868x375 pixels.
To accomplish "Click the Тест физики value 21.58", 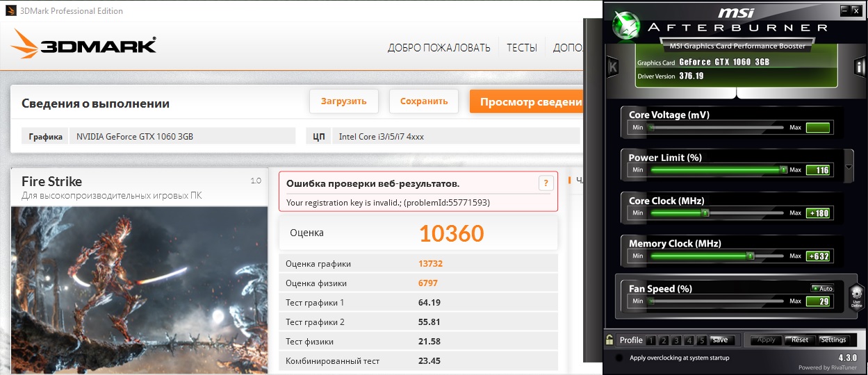I will 430,342.
